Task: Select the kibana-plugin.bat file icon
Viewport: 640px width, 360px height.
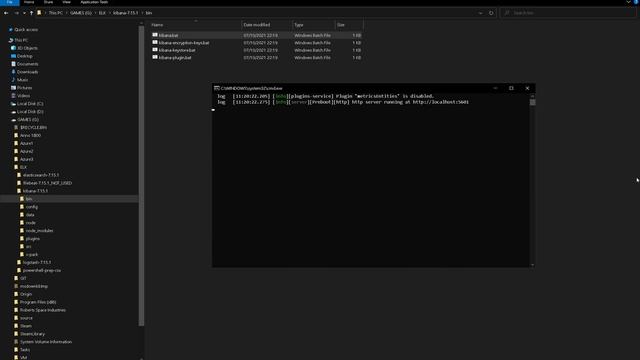Action: tap(155, 57)
